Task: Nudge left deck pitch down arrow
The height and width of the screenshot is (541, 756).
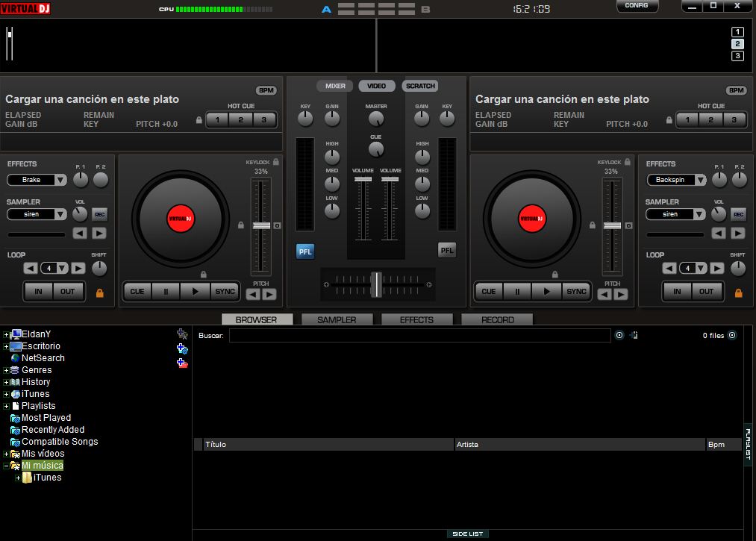Action: click(253, 294)
